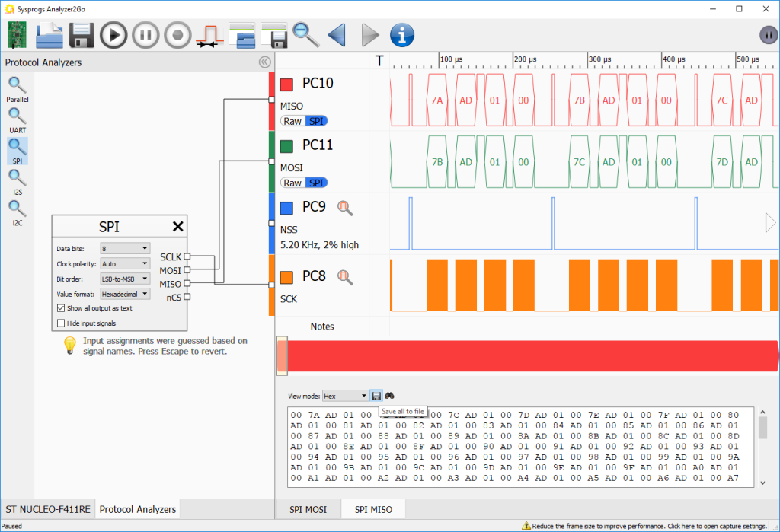This screenshot has height=532, width=780.
Task: Click the info button in the toolbar
Action: [401, 35]
